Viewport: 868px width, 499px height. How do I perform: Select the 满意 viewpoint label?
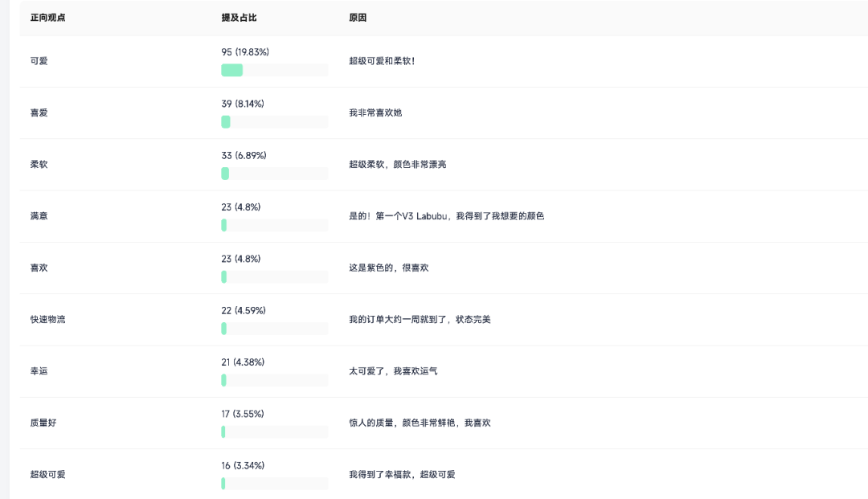[35, 215]
